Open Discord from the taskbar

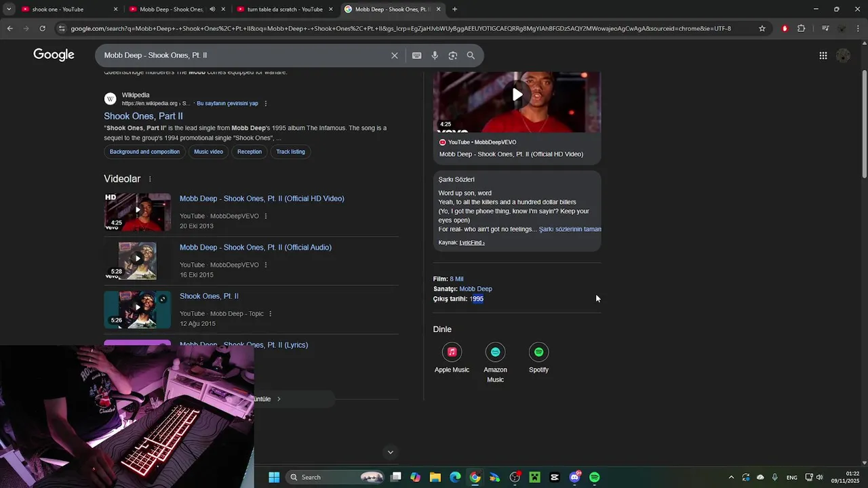(x=575, y=477)
